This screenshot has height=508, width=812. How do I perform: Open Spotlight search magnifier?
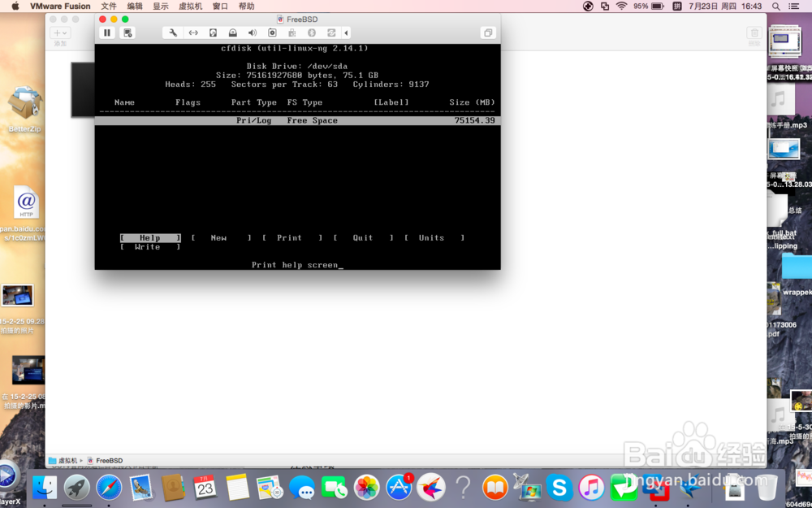[x=775, y=7]
